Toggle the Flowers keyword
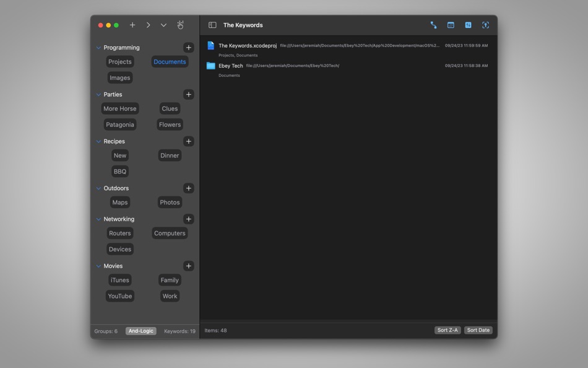588x368 pixels. point(170,125)
